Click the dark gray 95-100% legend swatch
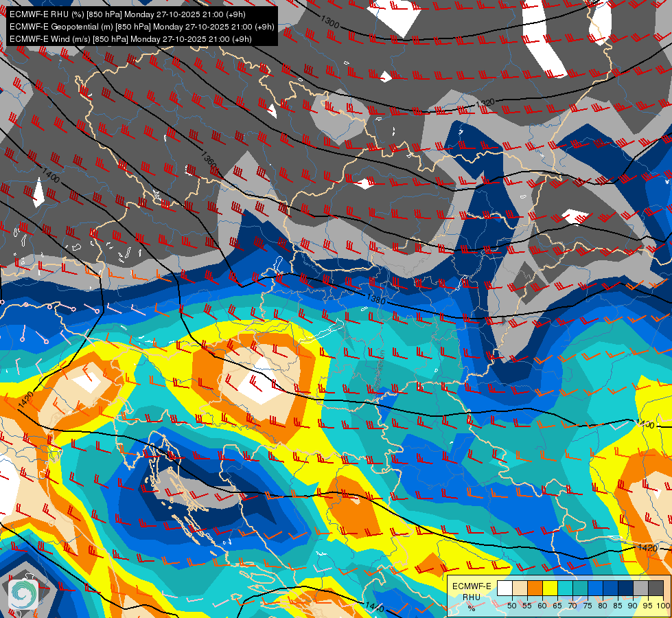This screenshot has height=618, width=672. [x=656, y=588]
